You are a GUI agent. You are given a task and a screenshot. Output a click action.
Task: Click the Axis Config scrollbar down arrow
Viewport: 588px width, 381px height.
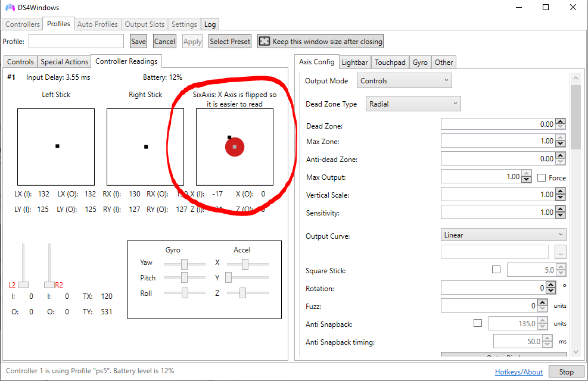click(575, 352)
